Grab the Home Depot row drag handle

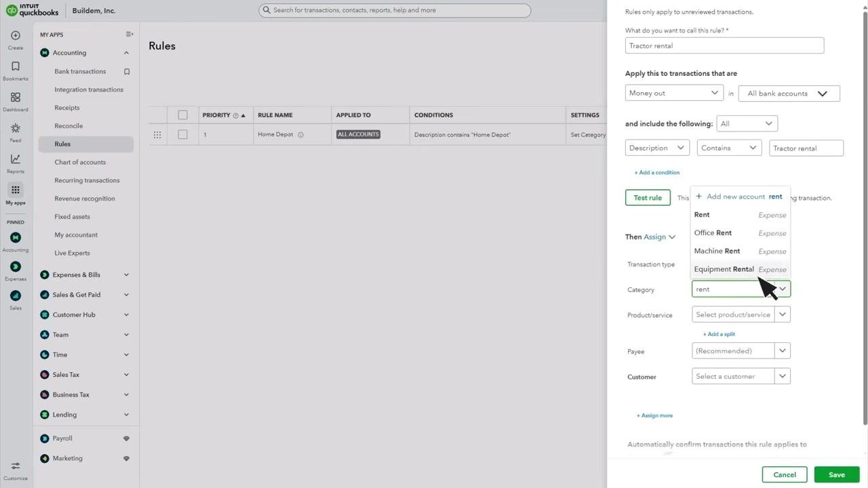(x=157, y=135)
